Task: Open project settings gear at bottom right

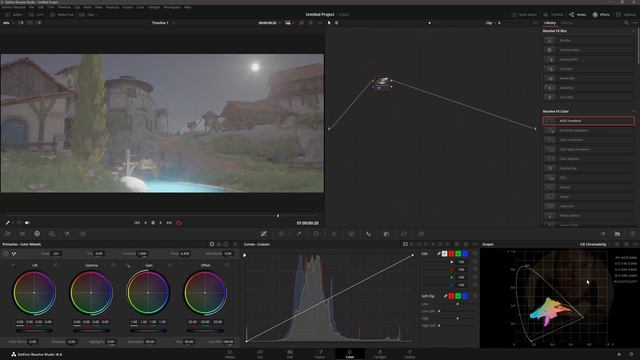Action: click(631, 354)
